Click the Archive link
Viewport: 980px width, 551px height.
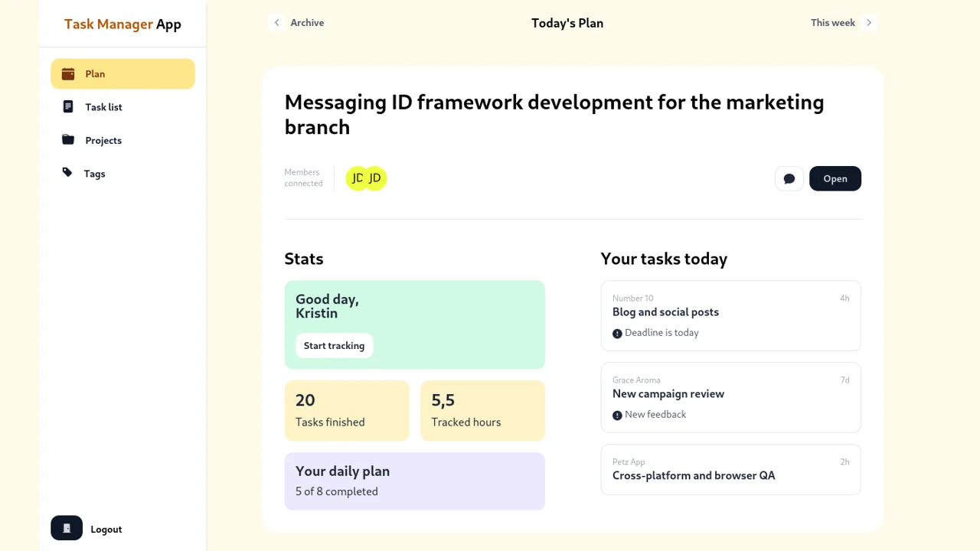(307, 22)
